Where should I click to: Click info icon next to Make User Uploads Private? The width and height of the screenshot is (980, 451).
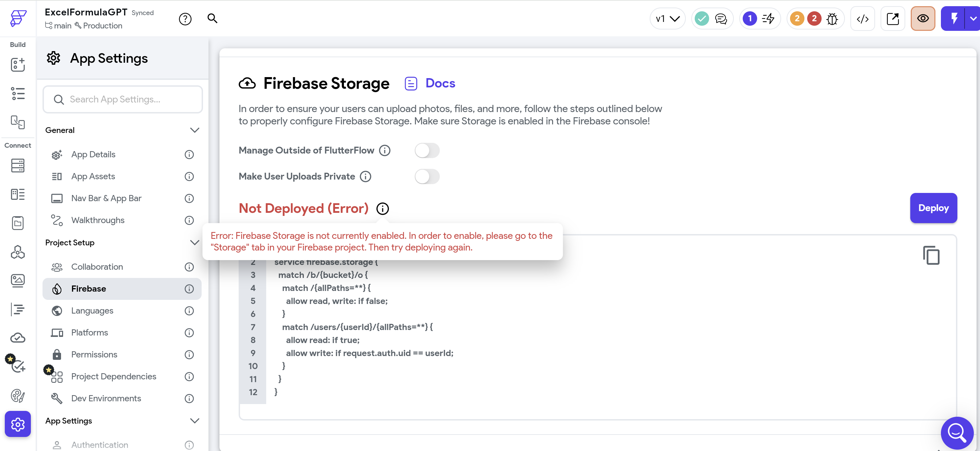pos(365,177)
